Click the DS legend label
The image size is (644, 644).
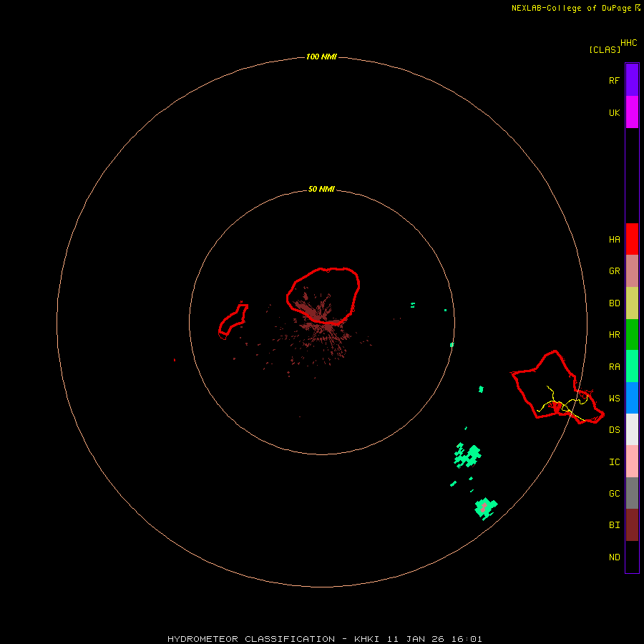614,429
